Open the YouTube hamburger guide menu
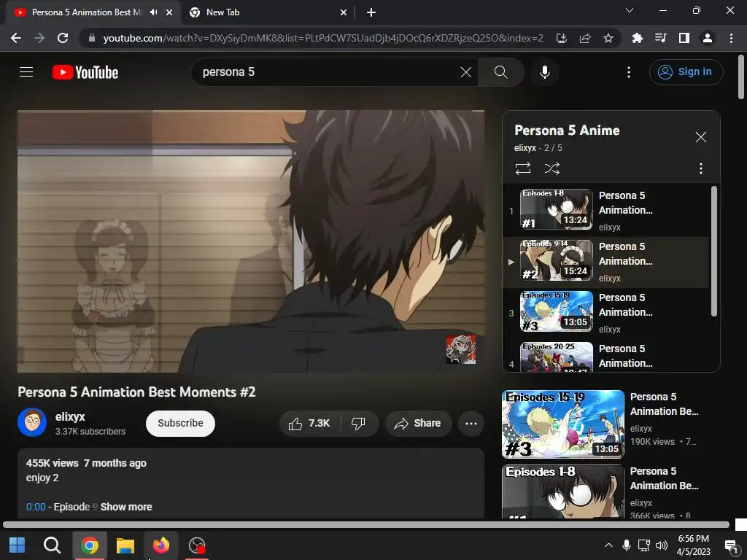747x560 pixels. tap(26, 72)
